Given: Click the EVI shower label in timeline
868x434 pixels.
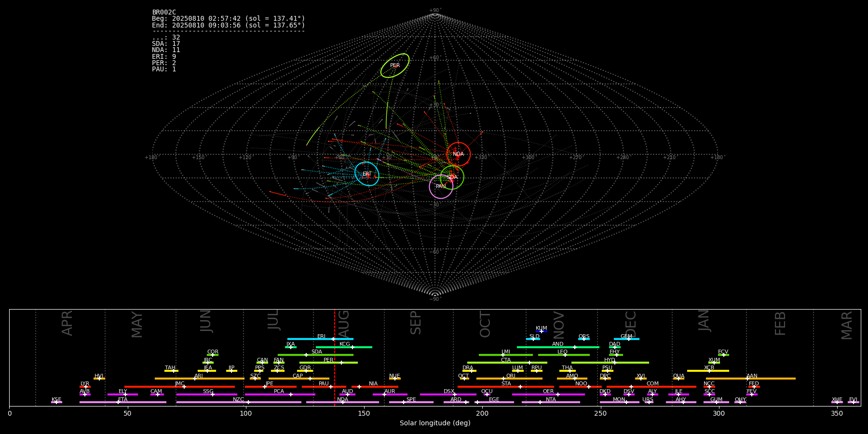Looking at the screenshot, I should 853,400.
